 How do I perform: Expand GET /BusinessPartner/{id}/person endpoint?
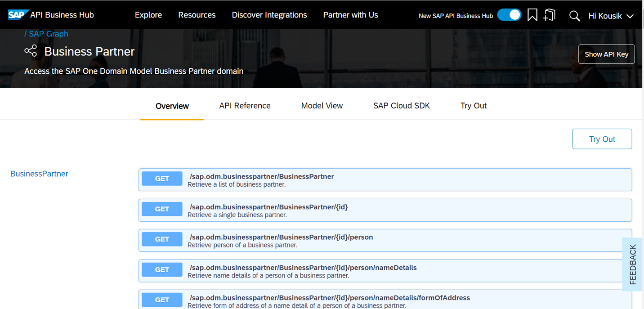pos(385,241)
